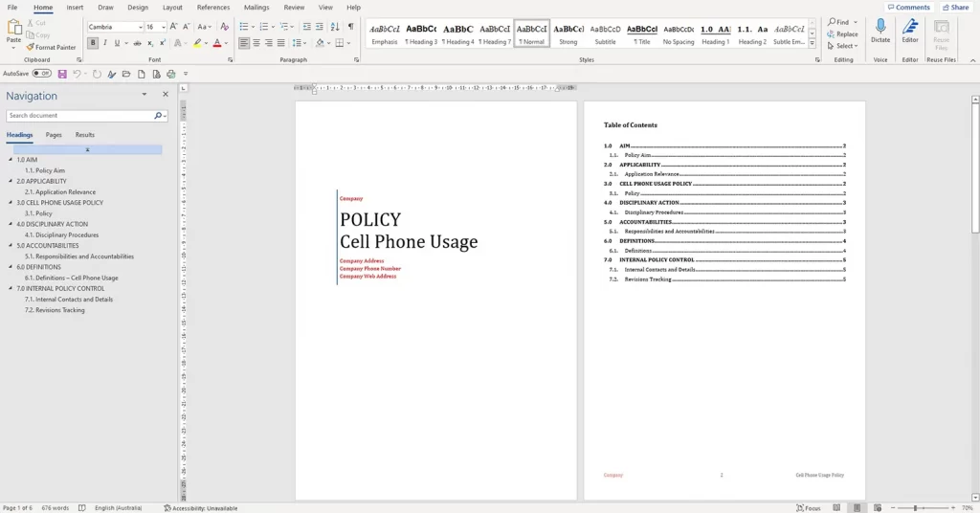Image resolution: width=980 pixels, height=513 pixels.
Task: Open the References ribbon tab
Action: point(213,8)
